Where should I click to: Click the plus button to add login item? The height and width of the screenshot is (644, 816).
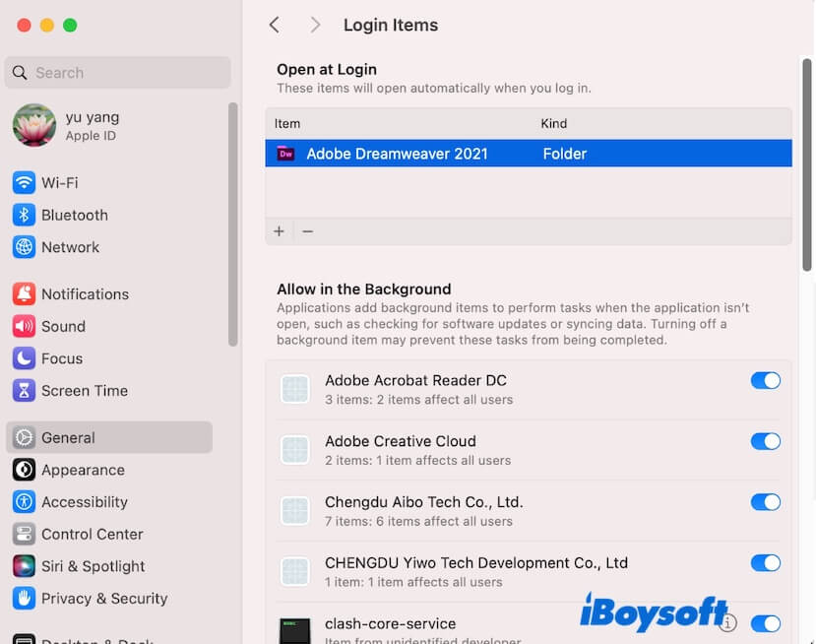point(280,231)
